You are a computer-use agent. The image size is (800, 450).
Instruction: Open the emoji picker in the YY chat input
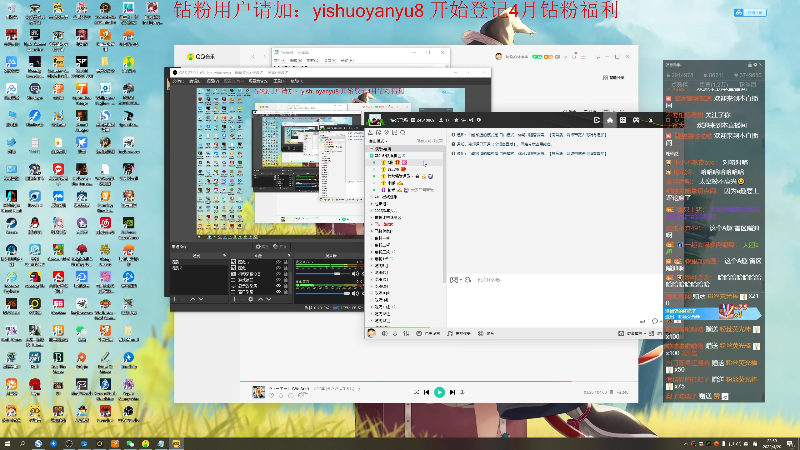coord(454,280)
